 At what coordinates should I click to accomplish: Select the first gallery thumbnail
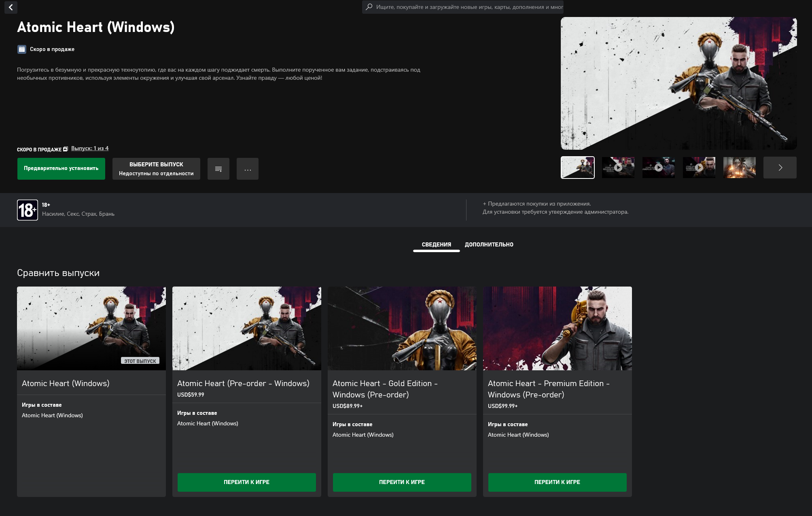[x=577, y=168]
